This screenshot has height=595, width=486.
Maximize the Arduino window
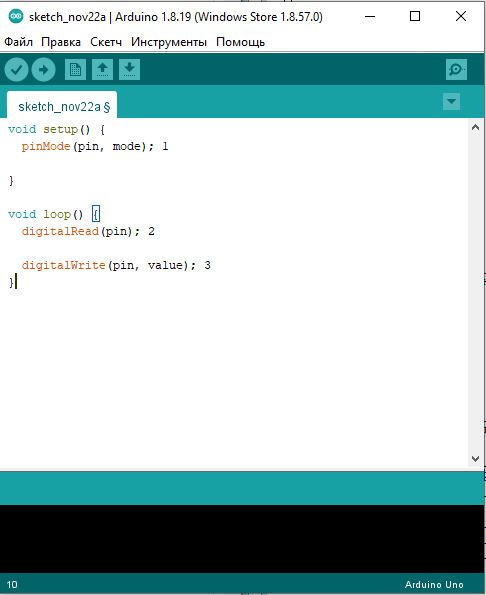pyautogui.click(x=415, y=16)
